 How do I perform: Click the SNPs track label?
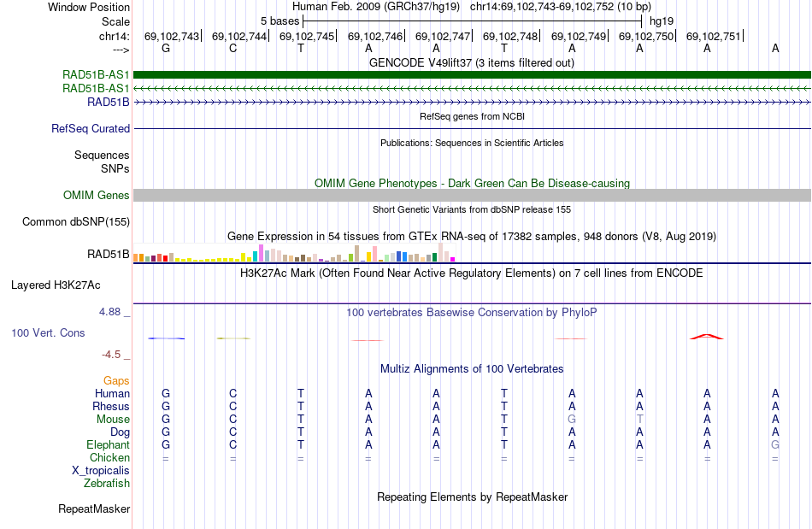click(115, 168)
